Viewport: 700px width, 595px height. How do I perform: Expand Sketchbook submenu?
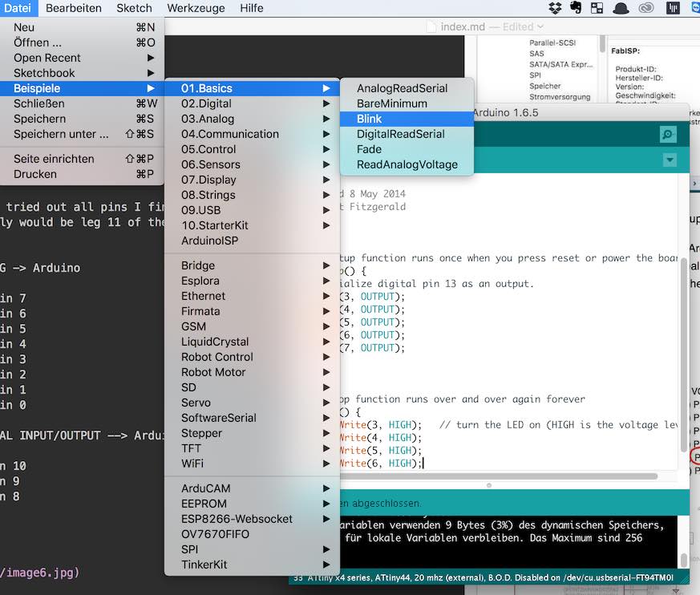coord(82,73)
